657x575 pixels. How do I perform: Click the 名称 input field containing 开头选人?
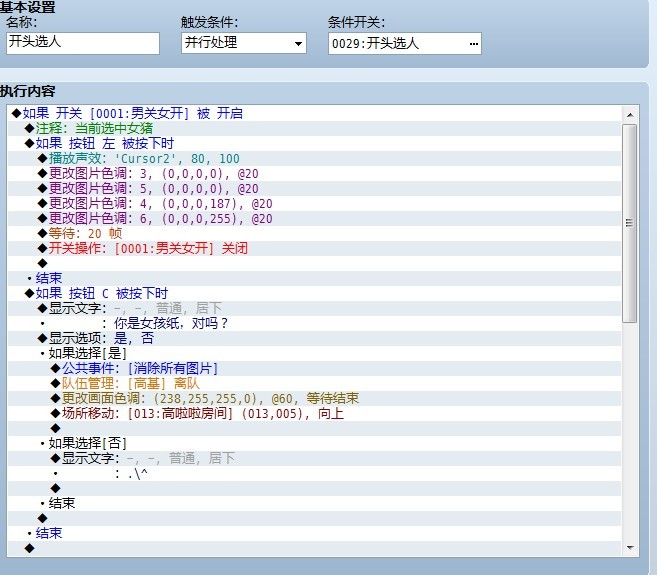click(83, 43)
